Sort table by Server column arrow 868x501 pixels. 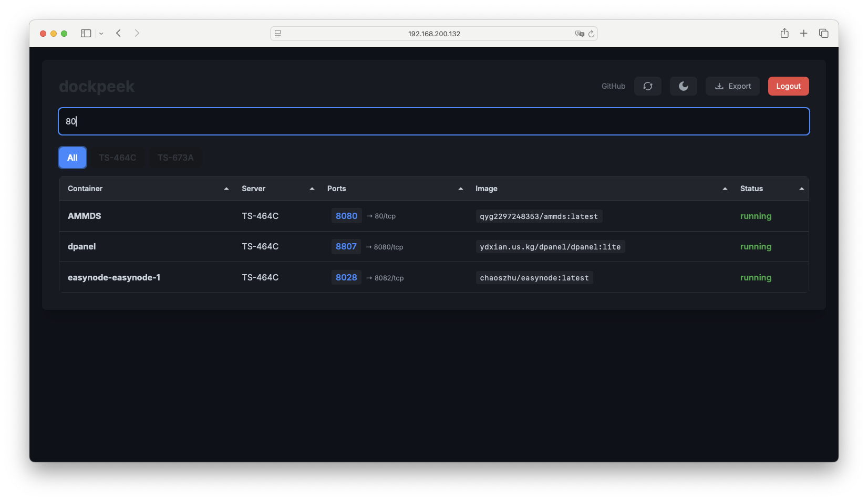(312, 189)
